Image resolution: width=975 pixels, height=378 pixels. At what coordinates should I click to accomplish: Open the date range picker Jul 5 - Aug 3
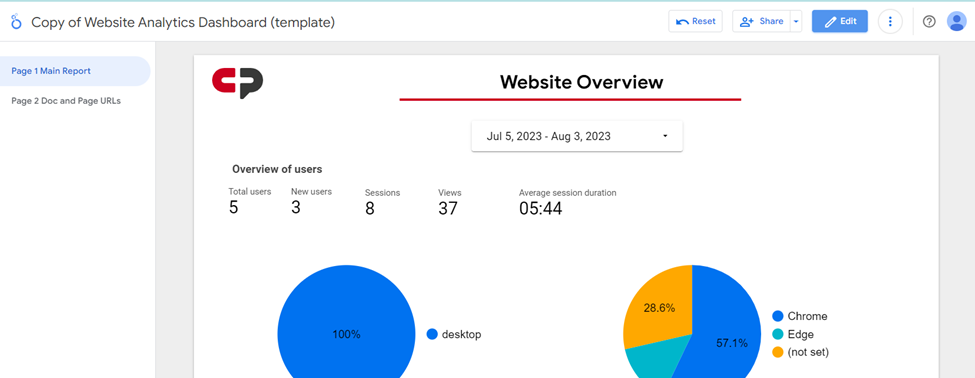click(x=577, y=136)
